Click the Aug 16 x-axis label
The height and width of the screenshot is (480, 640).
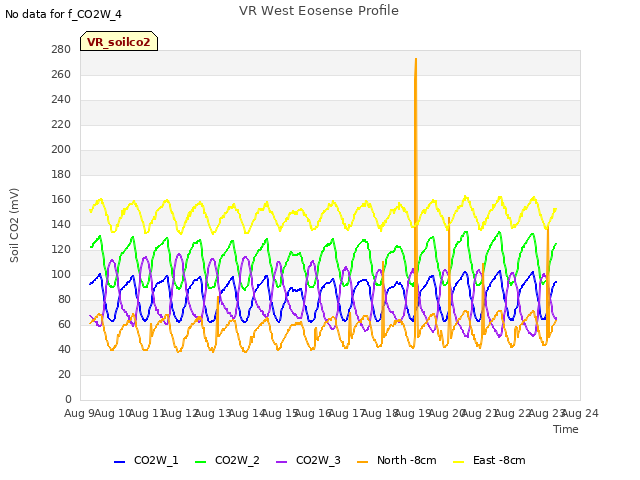coord(313,413)
